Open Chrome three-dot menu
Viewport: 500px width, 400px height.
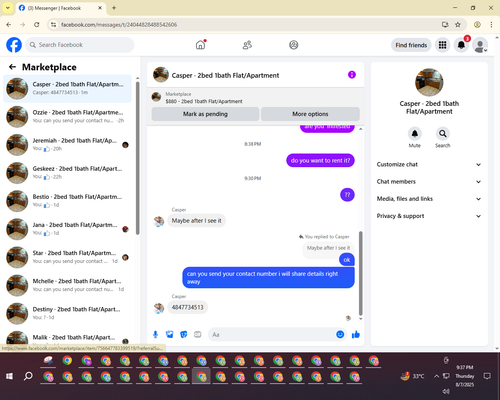[x=491, y=25]
